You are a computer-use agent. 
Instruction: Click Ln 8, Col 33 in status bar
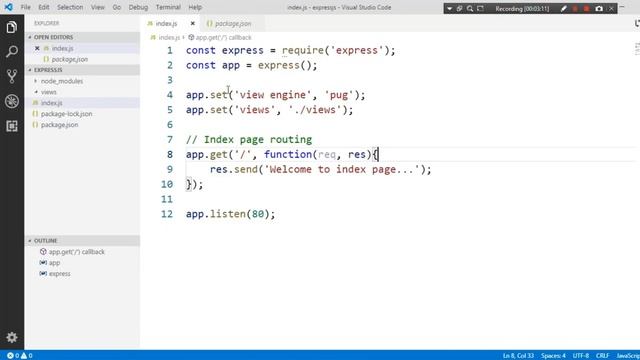coord(518,356)
